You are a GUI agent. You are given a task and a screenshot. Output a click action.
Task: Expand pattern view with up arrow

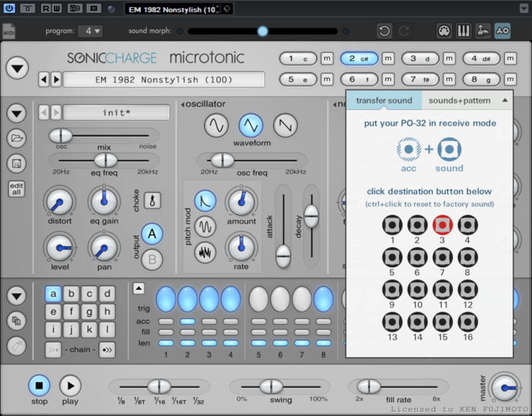click(x=138, y=288)
